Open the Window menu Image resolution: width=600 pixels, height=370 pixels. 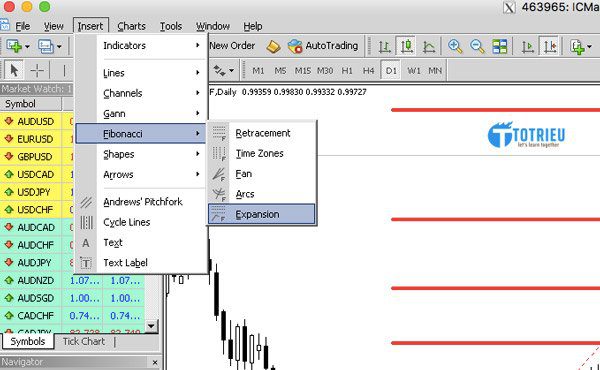coord(213,26)
